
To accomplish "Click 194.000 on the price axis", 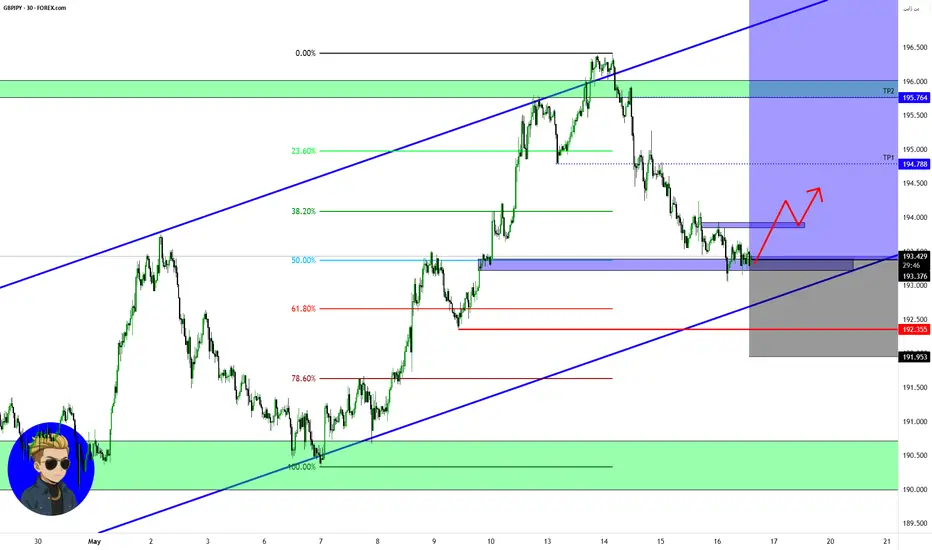I will [915, 218].
